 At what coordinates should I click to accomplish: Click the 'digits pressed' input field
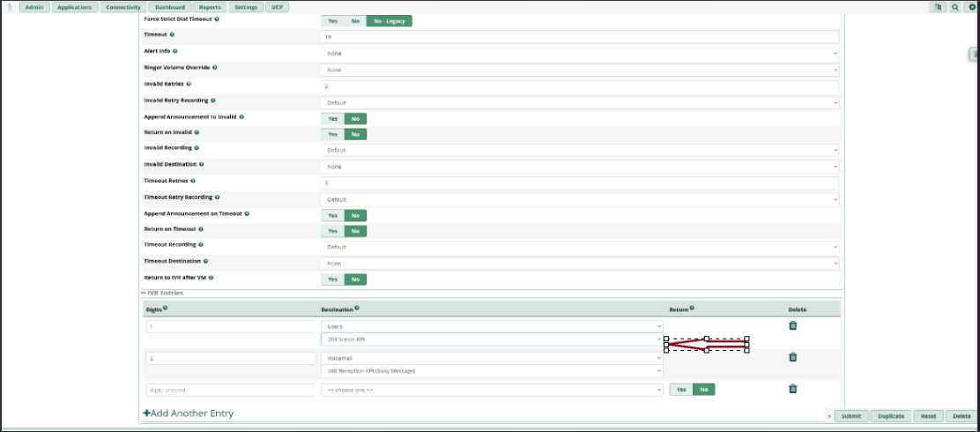(x=231, y=390)
